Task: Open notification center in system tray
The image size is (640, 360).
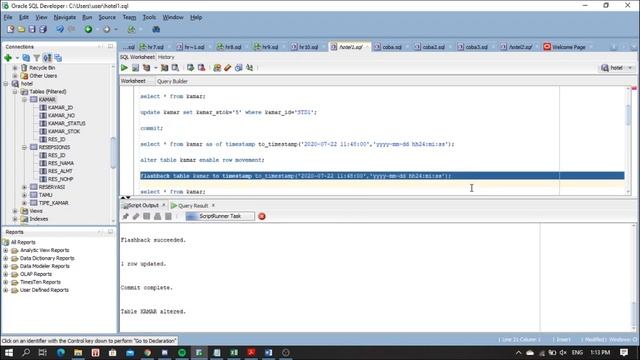Action: tap(624, 353)
